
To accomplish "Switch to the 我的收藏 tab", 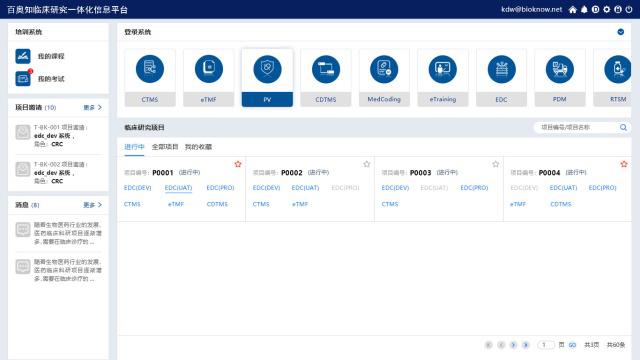I will [198, 147].
